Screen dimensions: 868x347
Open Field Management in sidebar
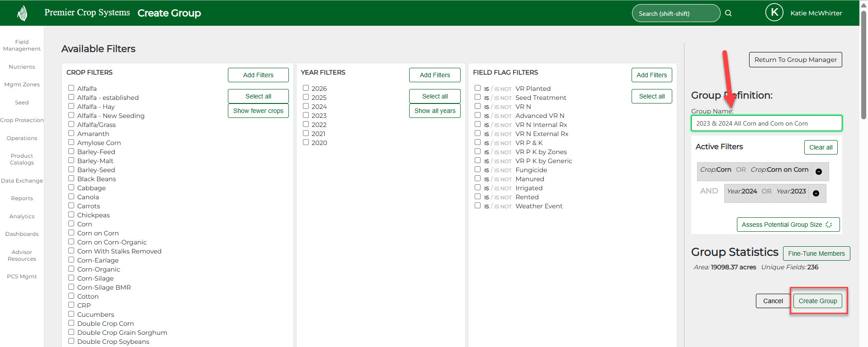[22, 45]
